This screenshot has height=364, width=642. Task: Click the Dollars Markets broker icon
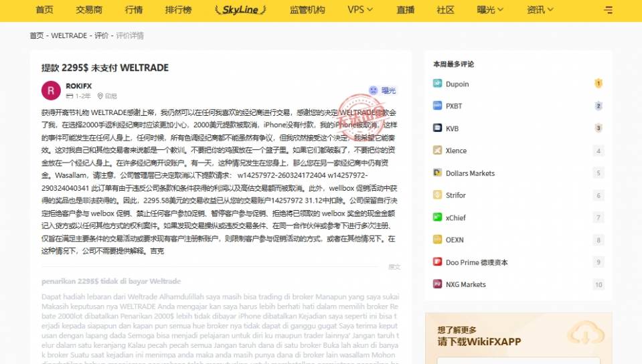pyautogui.click(x=437, y=173)
